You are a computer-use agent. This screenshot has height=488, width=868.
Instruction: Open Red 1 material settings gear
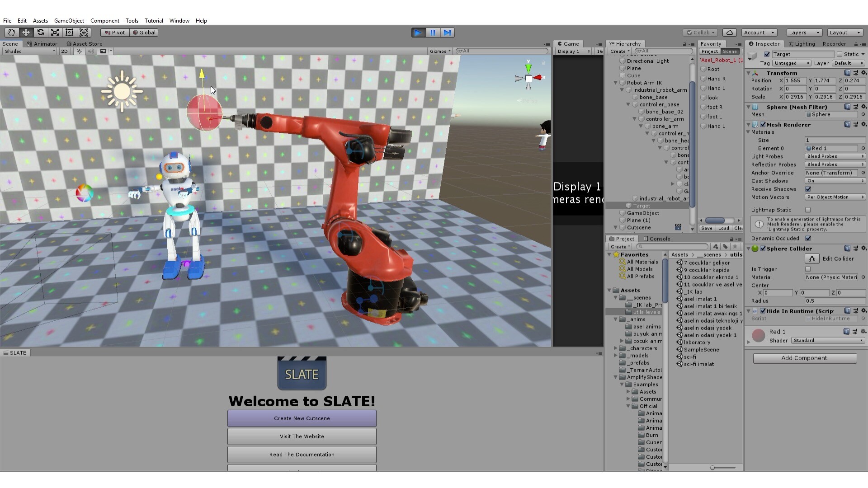click(x=863, y=332)
